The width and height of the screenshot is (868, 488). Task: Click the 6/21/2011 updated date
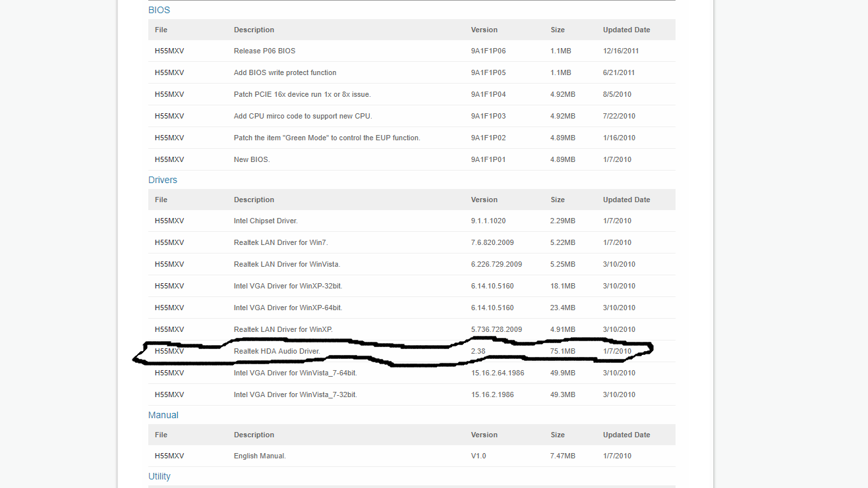pos(619,72)
